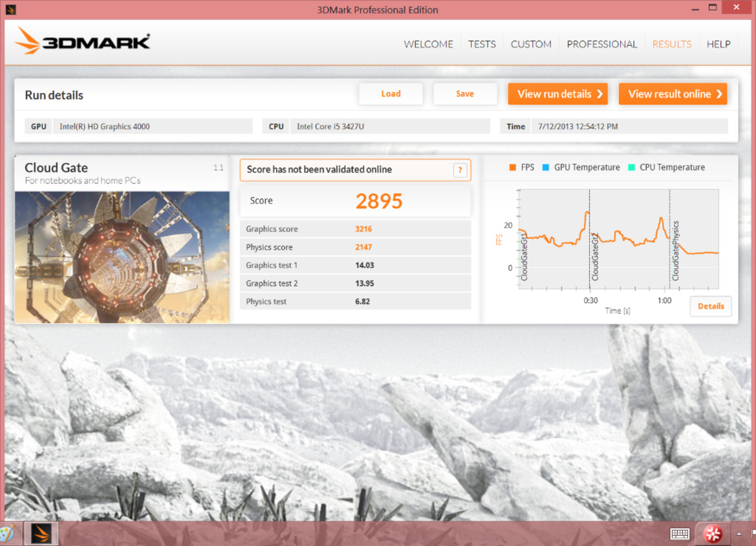Screen dimensions: 756x546
Task: Open the touch keyboard tray icon
Action: pyautogui.click(x=680, y=534)
